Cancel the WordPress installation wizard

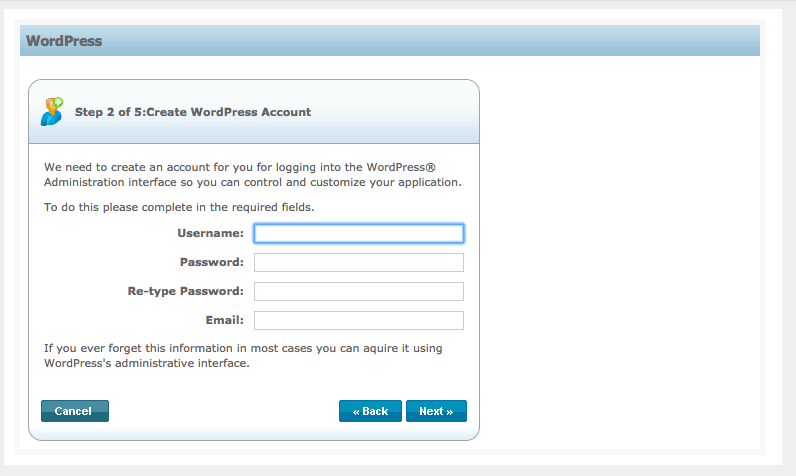click(x=75, y=411)
